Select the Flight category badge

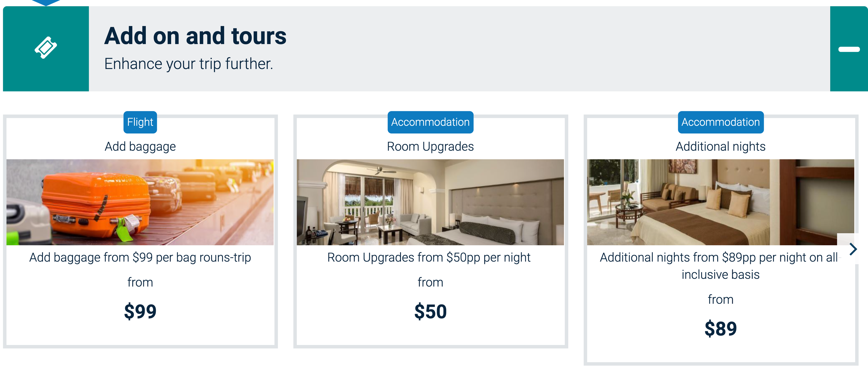click(x=140, y=122)
